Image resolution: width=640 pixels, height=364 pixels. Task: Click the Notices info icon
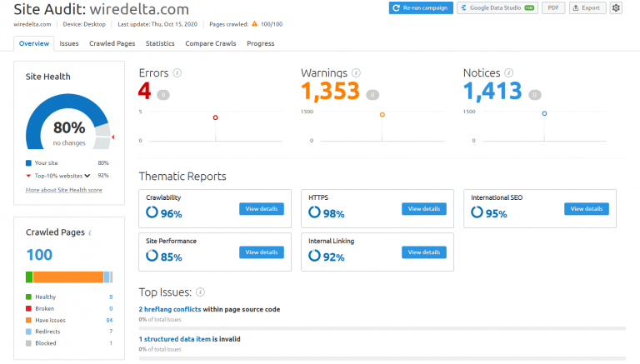pos(508,72)
